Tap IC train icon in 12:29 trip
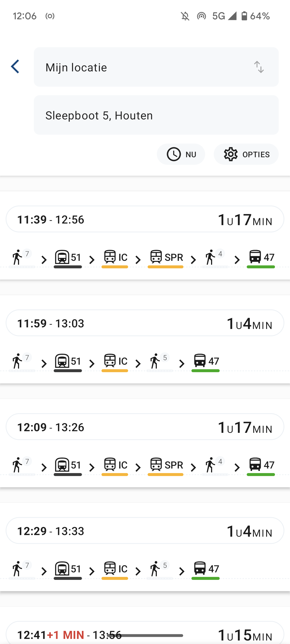Viewport: 290px width, 644px height. coord(110,569)
